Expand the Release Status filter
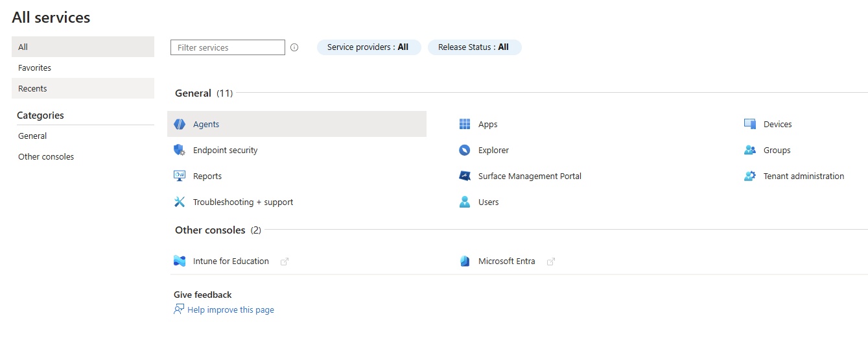 [x=474, y=47]
